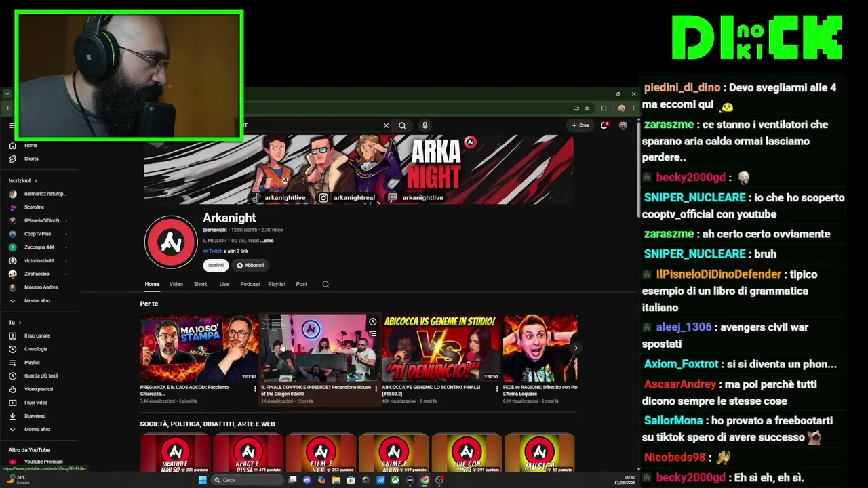
Task: Clear the YouTube search box text
Action: 386,125
